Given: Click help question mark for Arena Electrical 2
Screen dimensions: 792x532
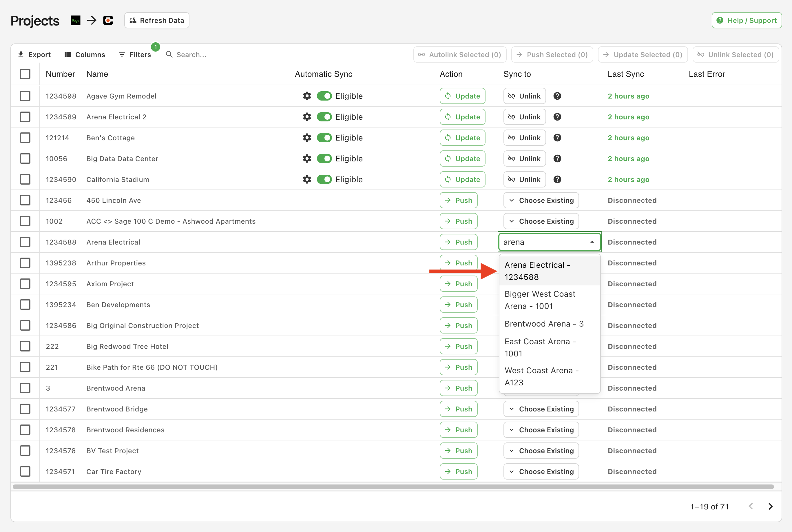Looking at the screenshot, I should click(x=557, y=117).
